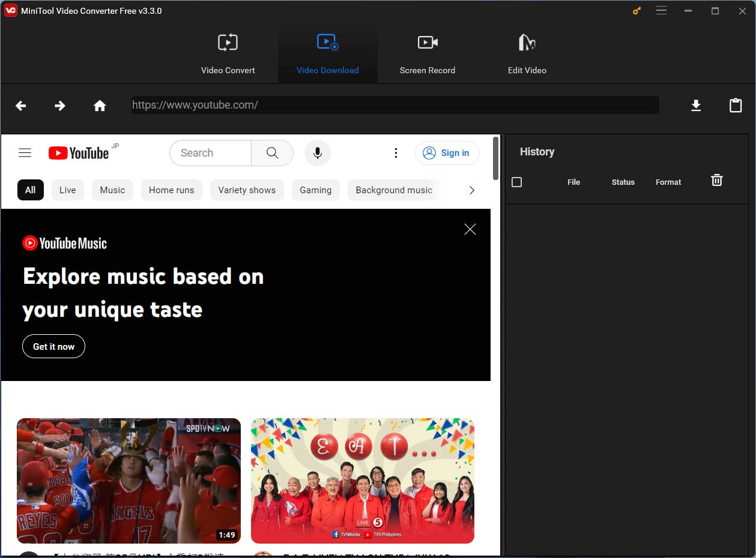Start voice search with the microphone icon
The height and width of the screenshot is (558, 756).
coord(317,152)
